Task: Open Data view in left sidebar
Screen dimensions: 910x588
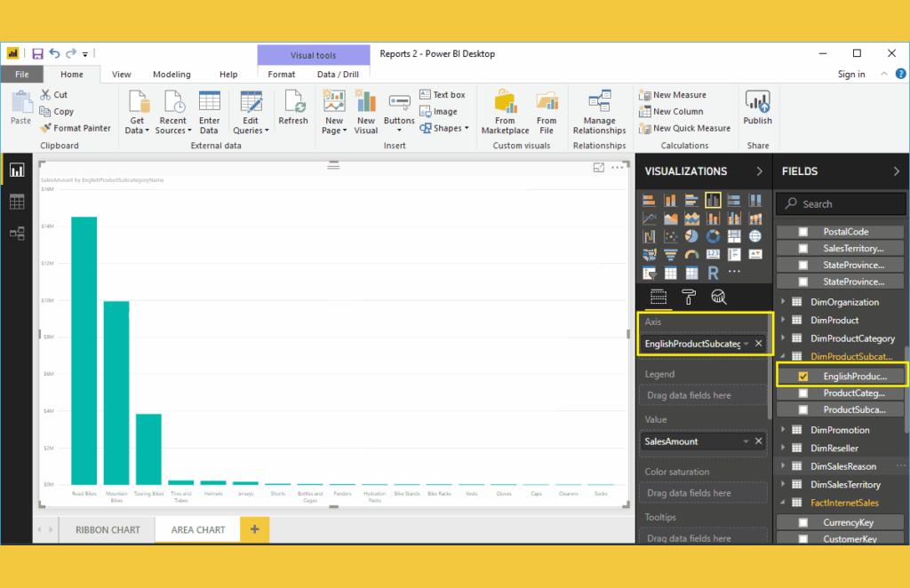Action: pos(17,202)
